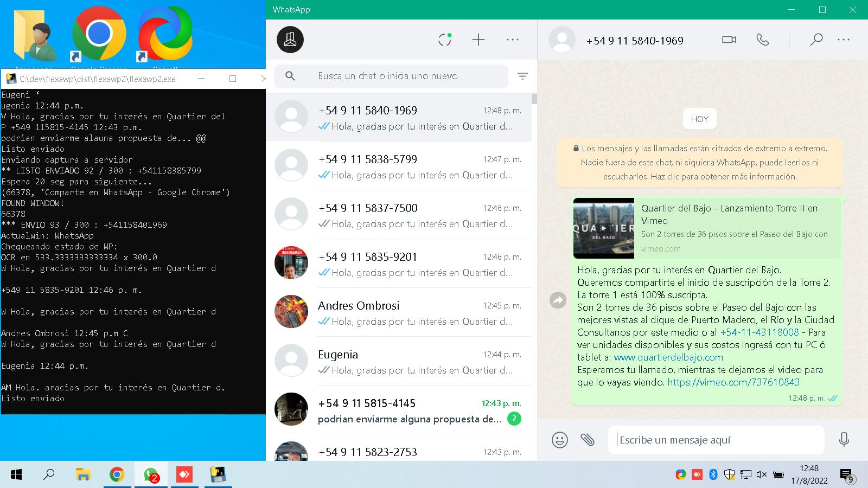Open unread chat +54 9 11 5815-4145
This screenshot has height=488, width=868.
pyautogui.click(x=399, y=410)
